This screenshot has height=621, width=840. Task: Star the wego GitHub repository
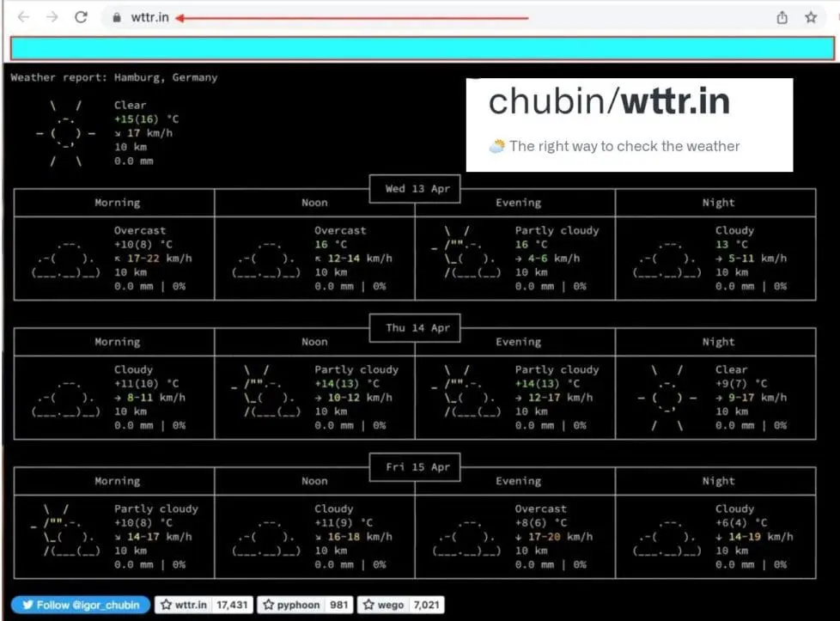pos(382,605)
